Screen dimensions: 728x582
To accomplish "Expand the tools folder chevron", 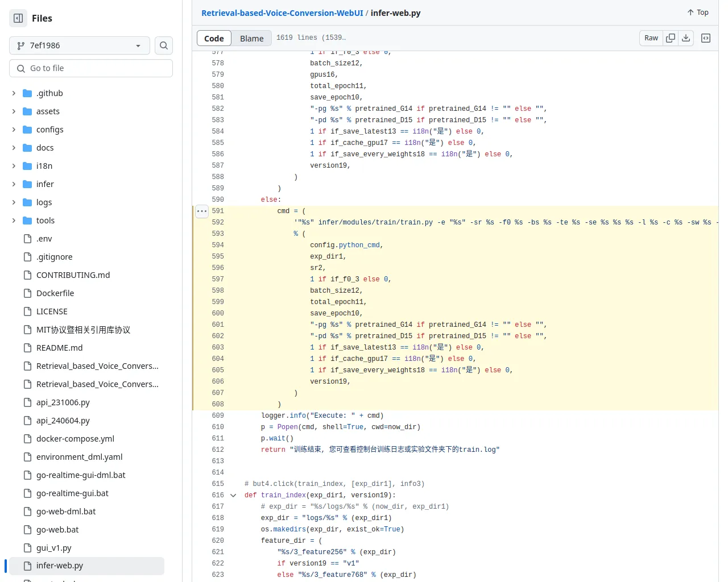I will pyautogui.click(x=14, y=221).
